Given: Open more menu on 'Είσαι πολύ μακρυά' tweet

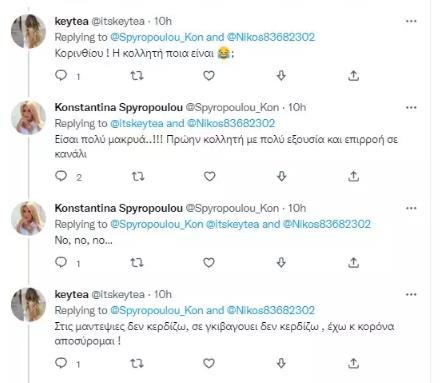Looking at the screenshot, I should click(411, 108).
